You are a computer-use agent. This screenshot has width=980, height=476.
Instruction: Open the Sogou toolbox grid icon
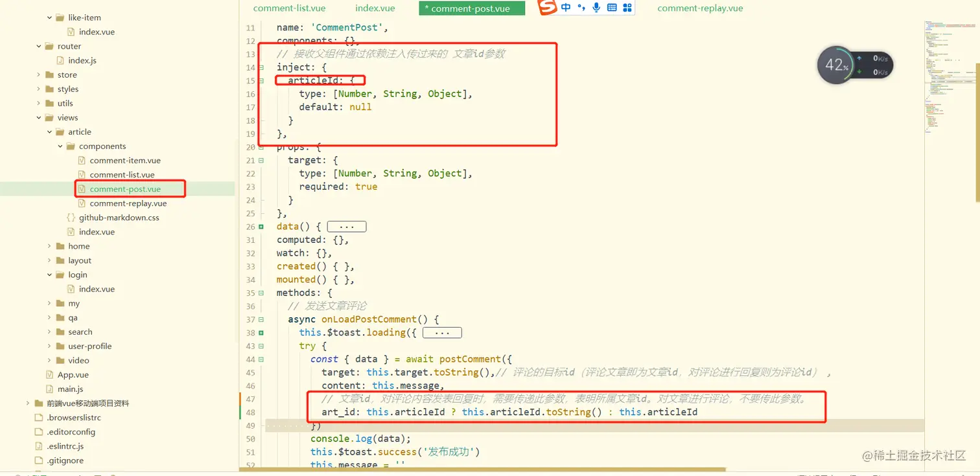point(627,8)
